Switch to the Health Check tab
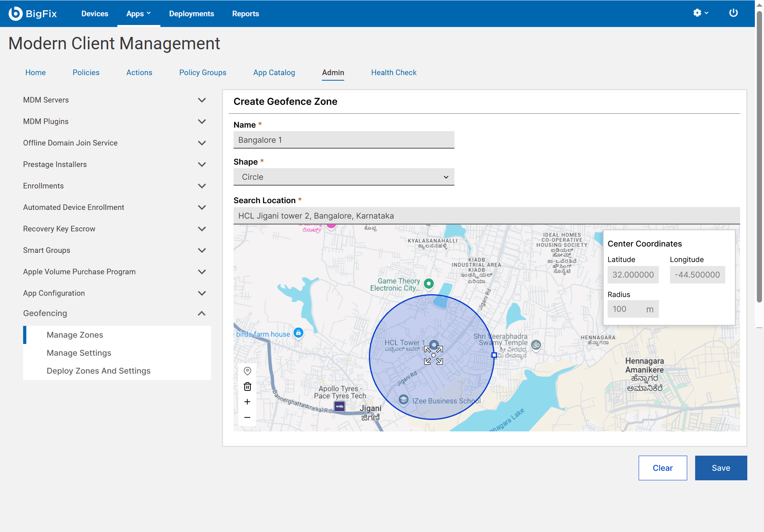 394,72
